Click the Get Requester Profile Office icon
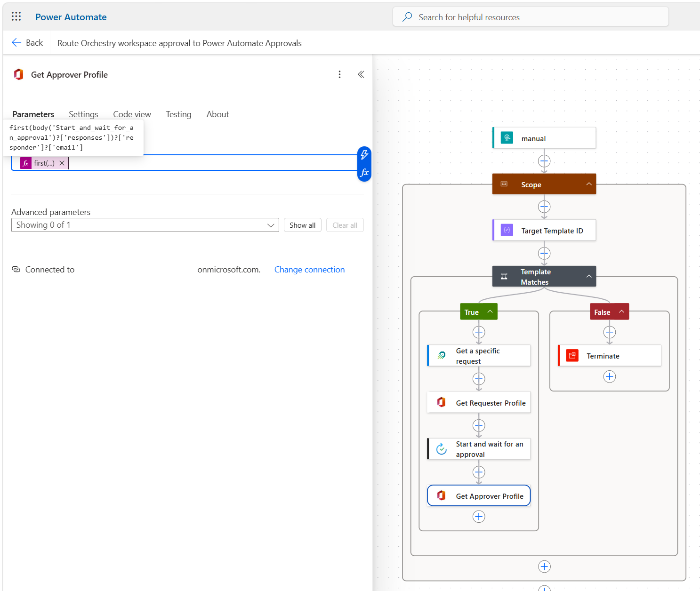 pos(442,402)
